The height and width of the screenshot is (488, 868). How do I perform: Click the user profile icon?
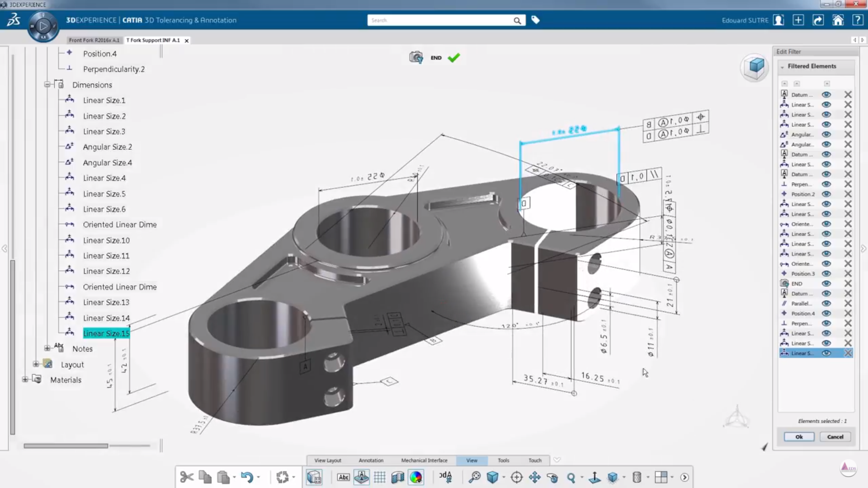point(778,20)
